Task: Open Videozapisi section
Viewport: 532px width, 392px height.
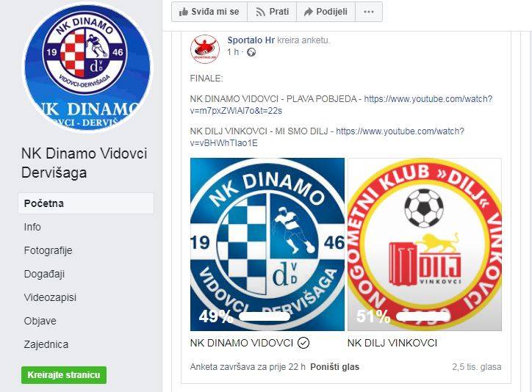Action: (50, 297)
